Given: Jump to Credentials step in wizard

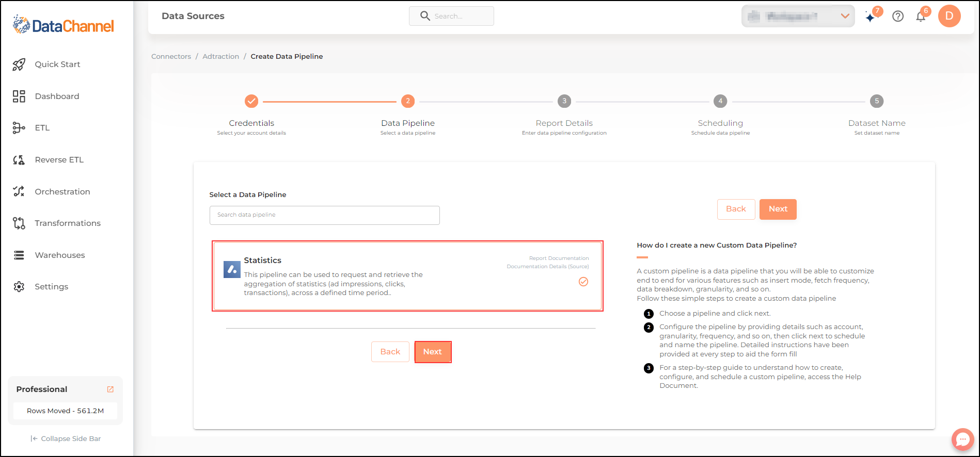Looking at the screenshot, I should click(251, 101).
